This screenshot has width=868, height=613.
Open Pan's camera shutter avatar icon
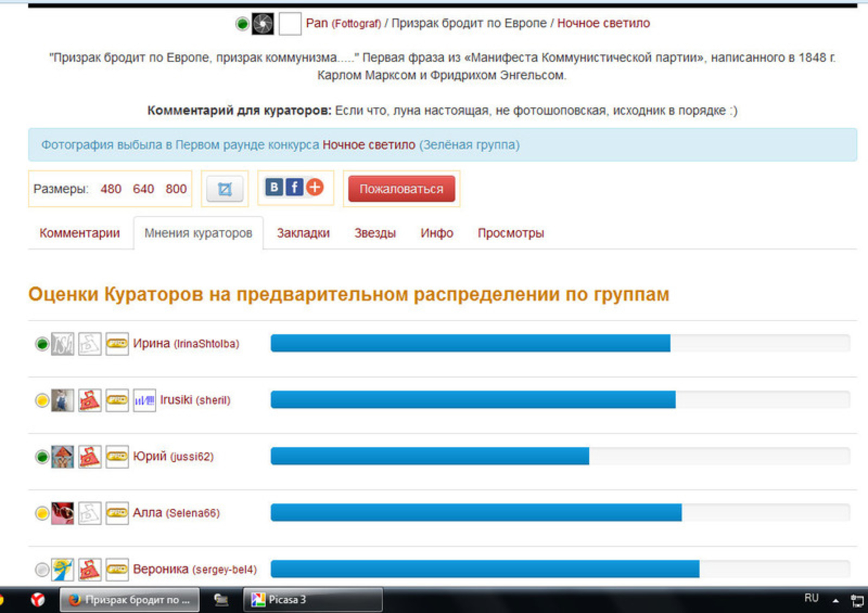coord(263,24)
